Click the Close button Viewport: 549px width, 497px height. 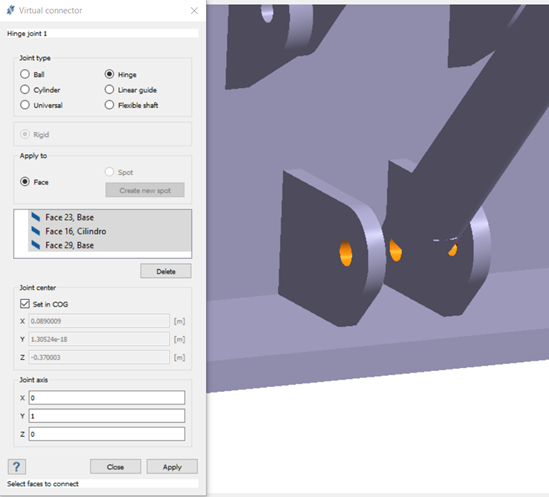tap(116, 467)
